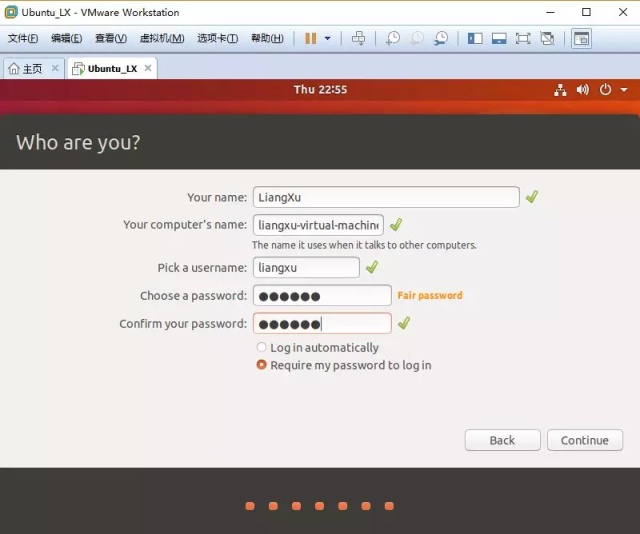Viewport: 640px width, 534px height.
Task: Click the Choose a password field
Action: (x=322, y=296)
